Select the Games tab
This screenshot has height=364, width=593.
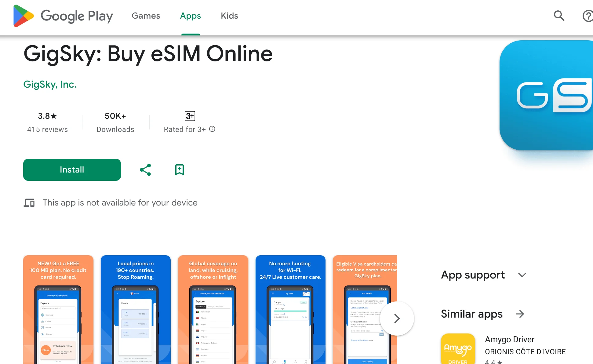pos(146,16)
